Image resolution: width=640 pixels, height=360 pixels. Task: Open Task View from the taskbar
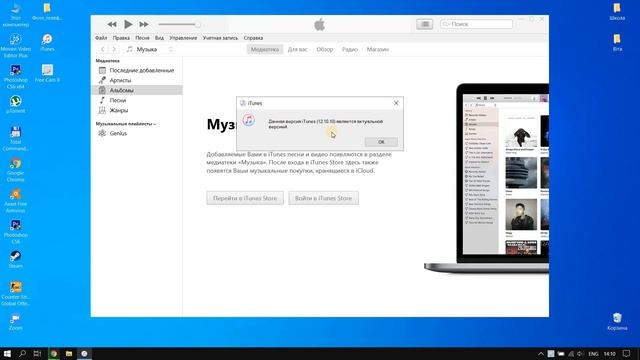pyautogui.click(x=37, y=353)
